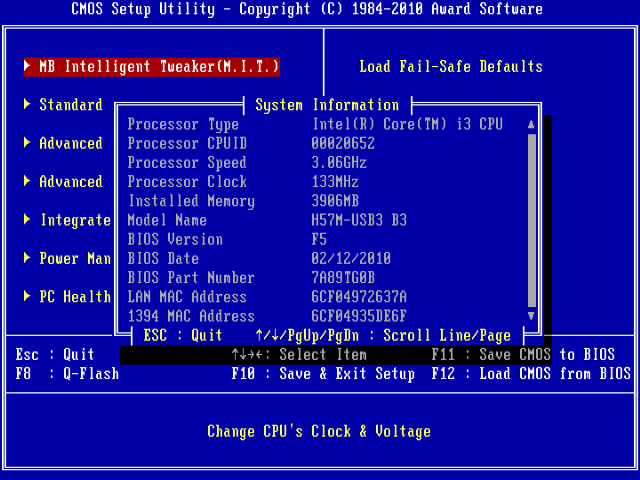Click value Intel(R) Core(TM) i3 CPU
Viewport: 640px width, 480px height.
pyautogui.click(x=407, y=124)
